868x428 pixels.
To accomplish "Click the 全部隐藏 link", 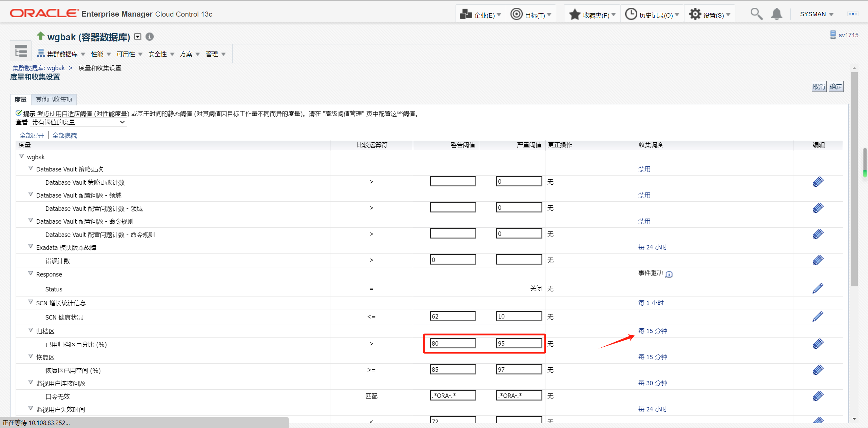I will (x=64, y=136).
